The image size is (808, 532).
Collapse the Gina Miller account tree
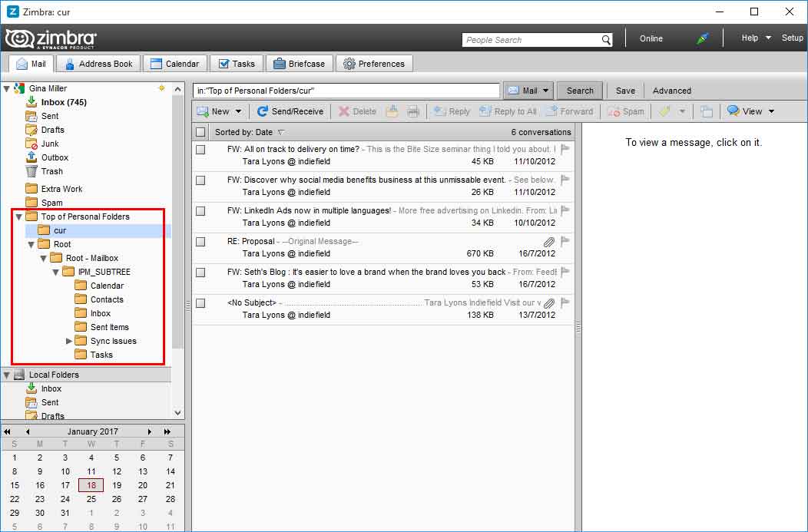7,88
